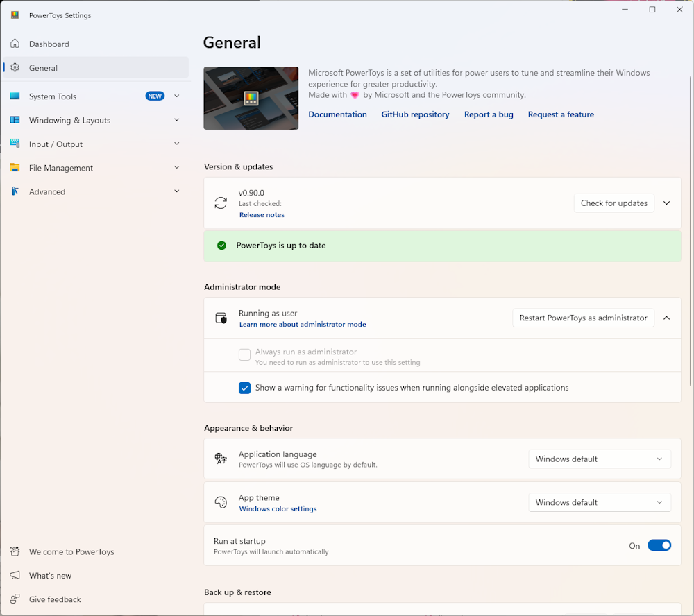This screenshot has height=616, width=694.
Task: Disable the elevated applications warning checkbox
Action: point(245,388)
